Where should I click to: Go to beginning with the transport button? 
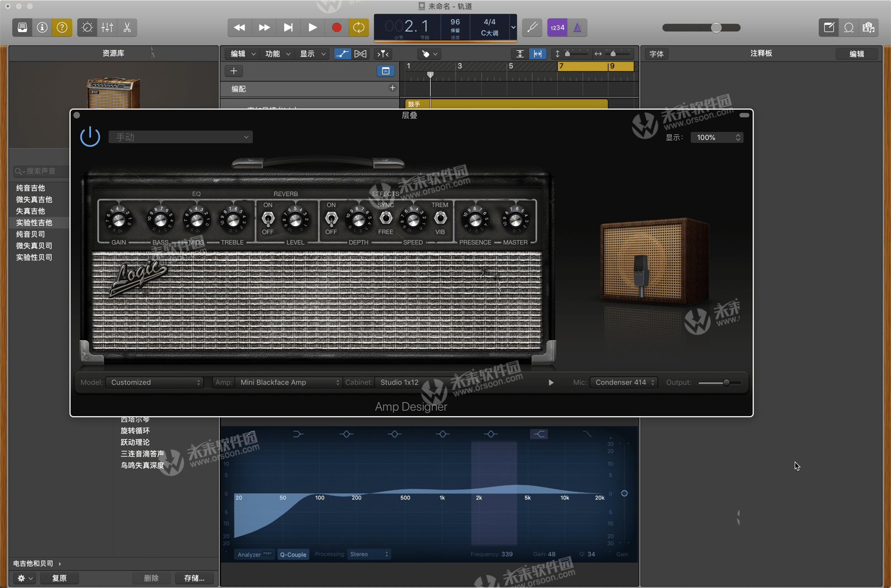[288, 28]
